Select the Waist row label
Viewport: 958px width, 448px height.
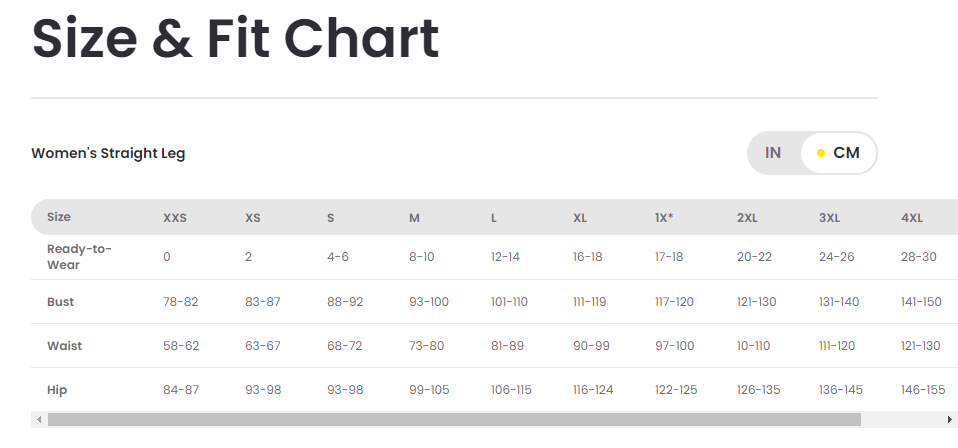pos(65,346)
